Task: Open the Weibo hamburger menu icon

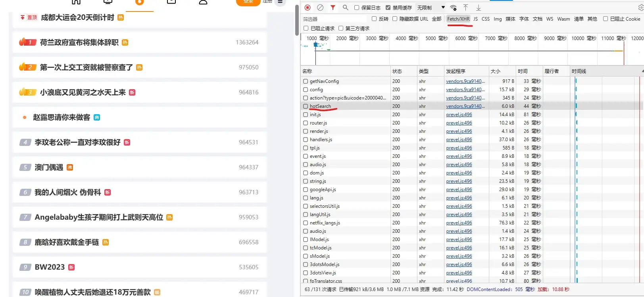Action: pos(280,2)
